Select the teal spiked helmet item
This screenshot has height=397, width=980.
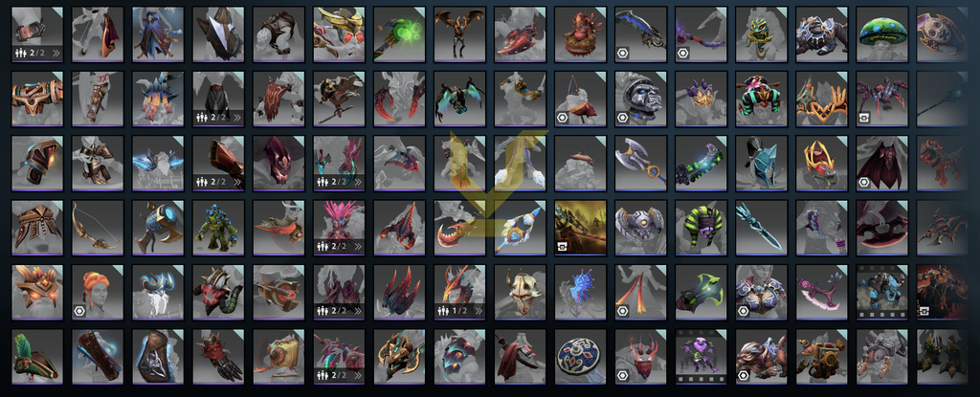[x=761, y=164]
